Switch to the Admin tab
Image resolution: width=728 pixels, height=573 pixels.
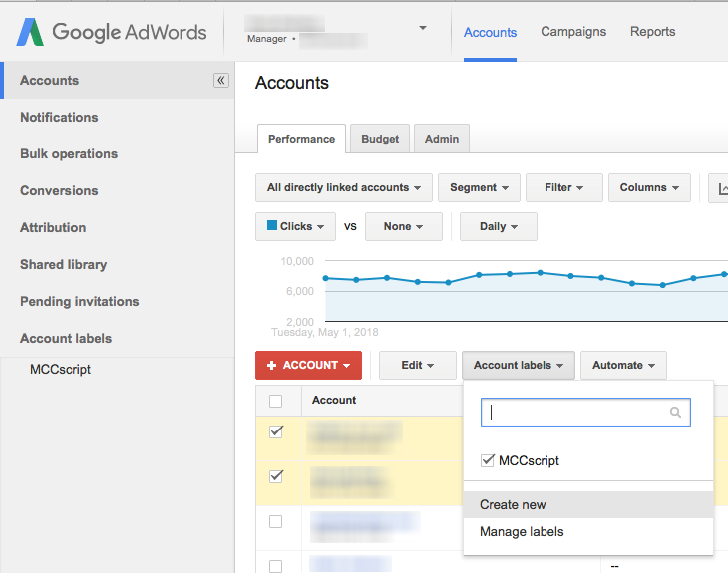442,139
